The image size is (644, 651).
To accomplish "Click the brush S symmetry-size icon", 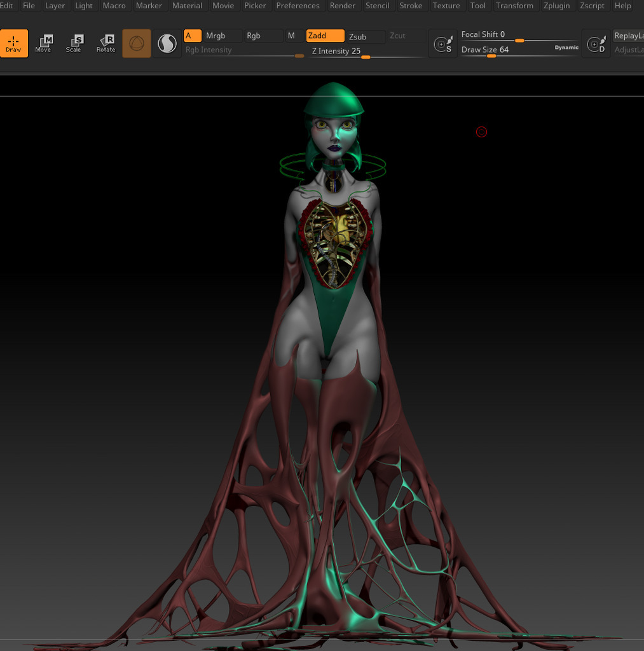I will (x=442, y=44).
